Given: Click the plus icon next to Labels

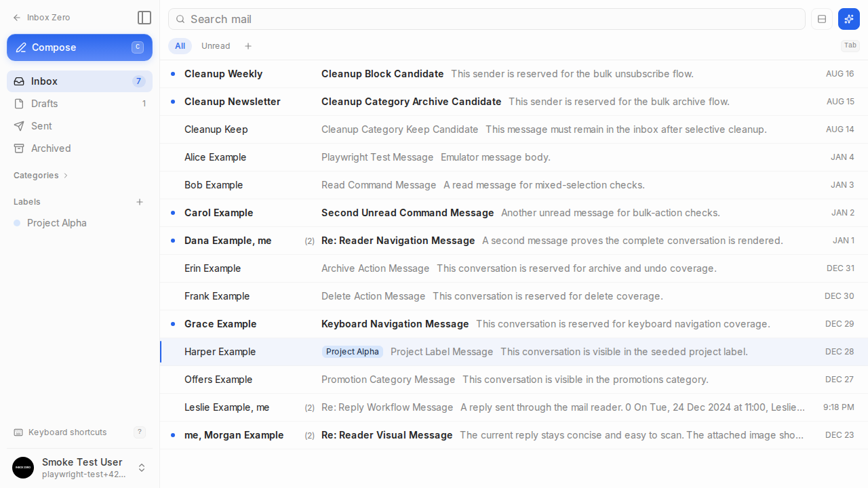Looking at the screenshot, I should tap(140, 202).
